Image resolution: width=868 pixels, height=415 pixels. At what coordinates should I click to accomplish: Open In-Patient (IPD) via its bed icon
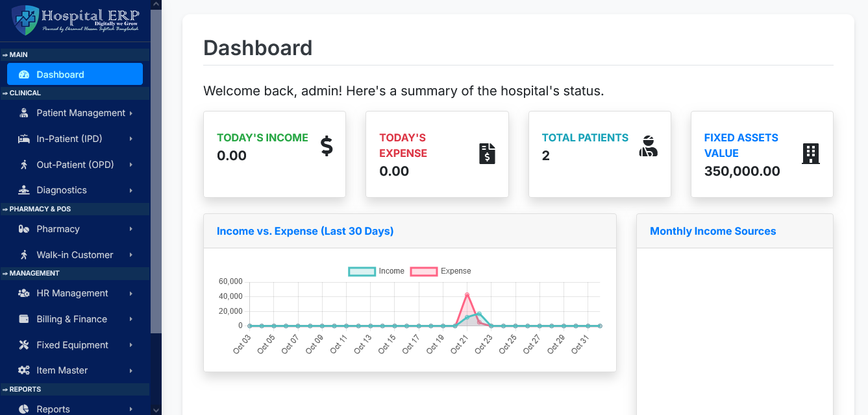coord(23,139)
